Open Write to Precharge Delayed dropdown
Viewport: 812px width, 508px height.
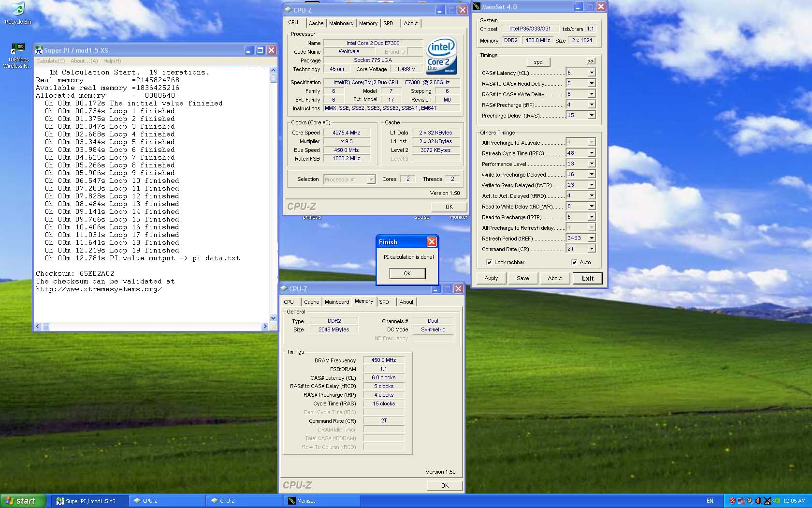[591, 174]
